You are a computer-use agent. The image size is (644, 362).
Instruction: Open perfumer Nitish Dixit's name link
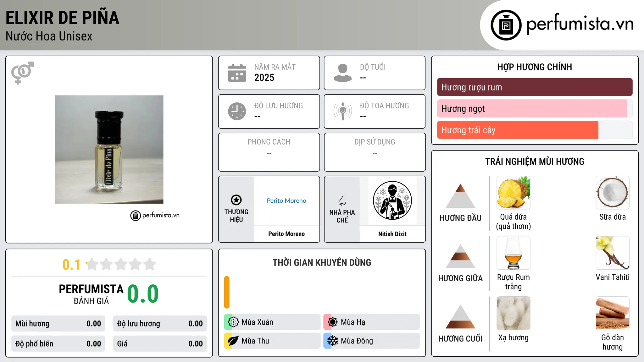pyautogui.click(x=392, y=234)
